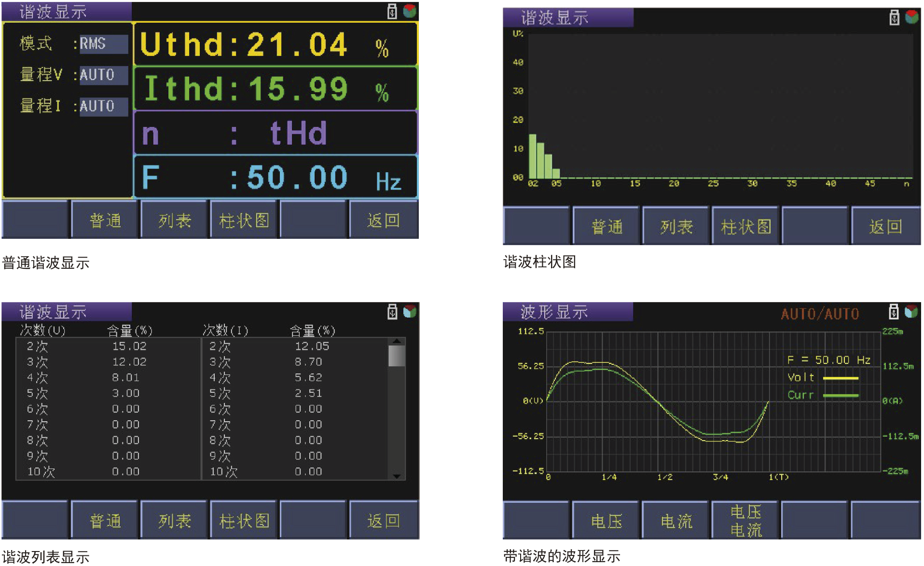Open the 量程I AUTO range selector
The image size is (924, 566).
coord(103,107)
